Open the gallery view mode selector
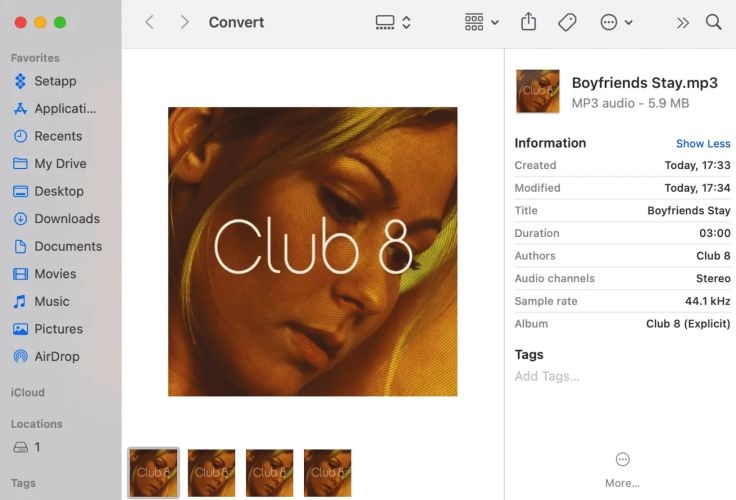The width and height of the screenshot is (736, 500). pyautogui.click(x=393, y=22)
